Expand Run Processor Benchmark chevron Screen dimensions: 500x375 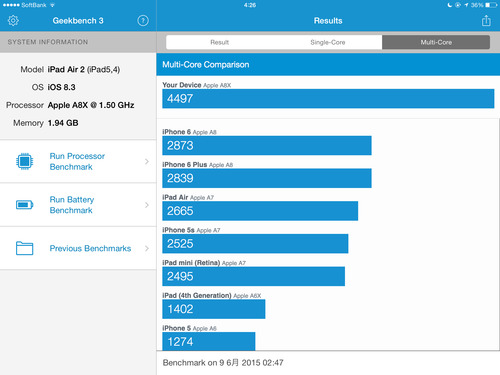(147, 161)
